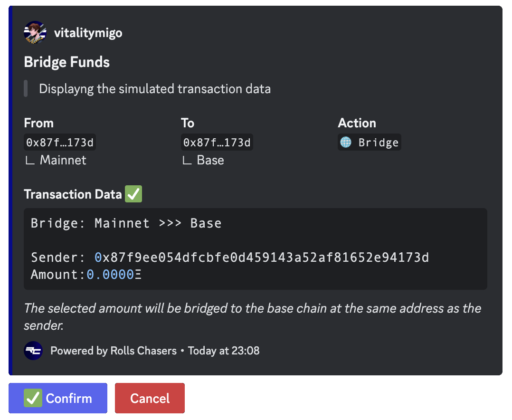Click the simulated transaction data description quote
512x420 pixels.
(155, 89)
